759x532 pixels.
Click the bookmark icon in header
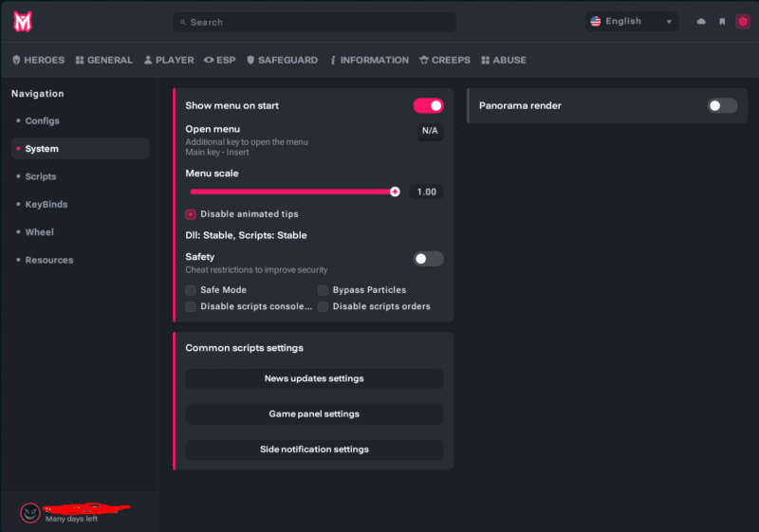point(722,21)
